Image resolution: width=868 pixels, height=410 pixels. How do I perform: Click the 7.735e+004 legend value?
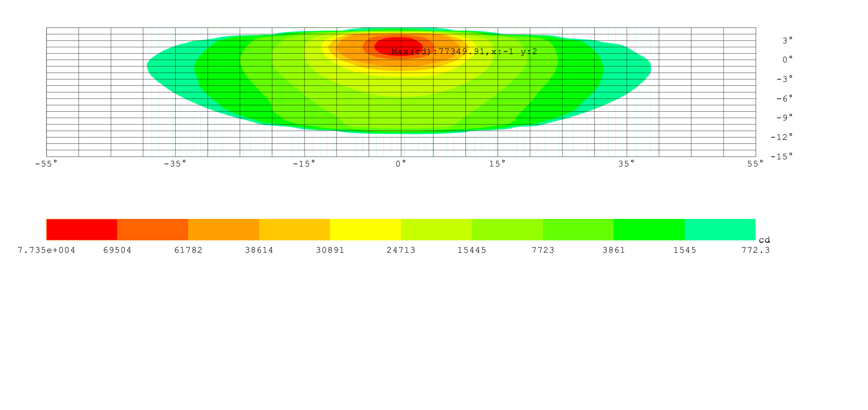pos(46,250)
